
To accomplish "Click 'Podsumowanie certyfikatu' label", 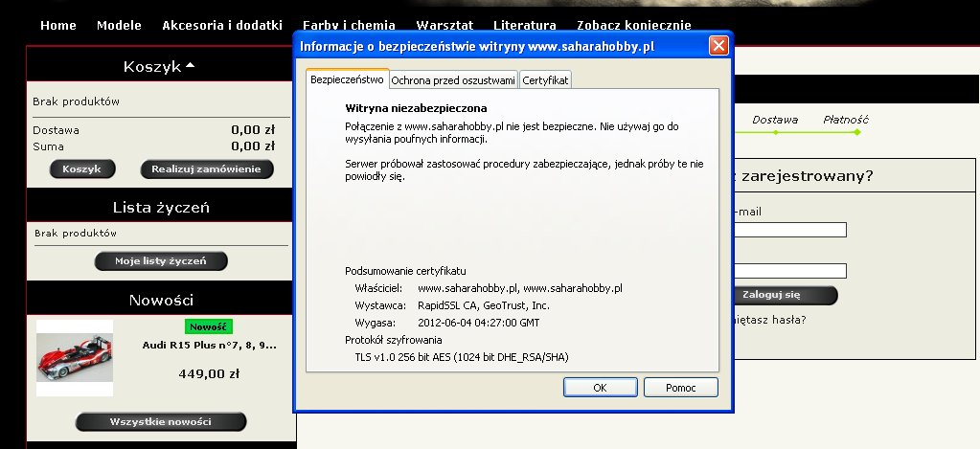I will pos(405,271).
